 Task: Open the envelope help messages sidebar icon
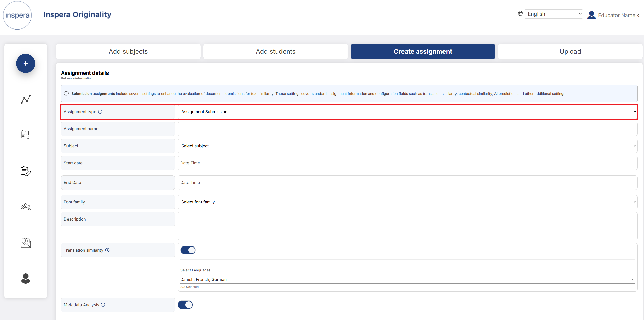(26, 243)
